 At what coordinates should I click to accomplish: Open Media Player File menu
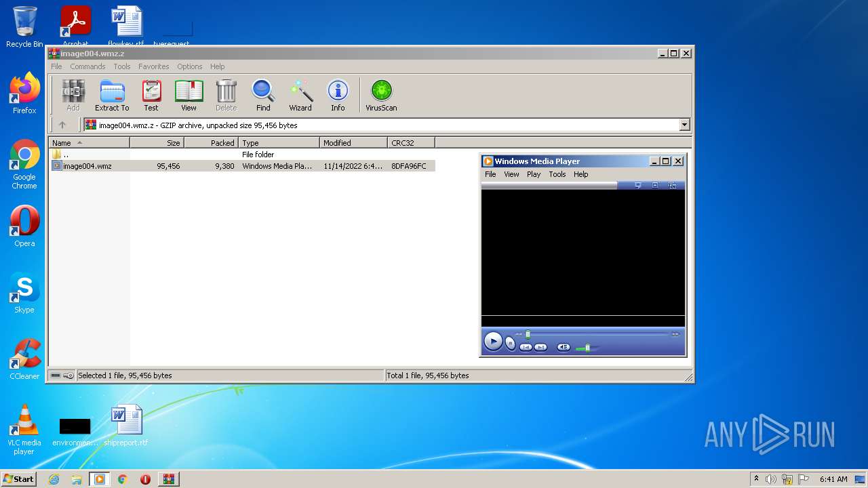[x=490, y=174]
